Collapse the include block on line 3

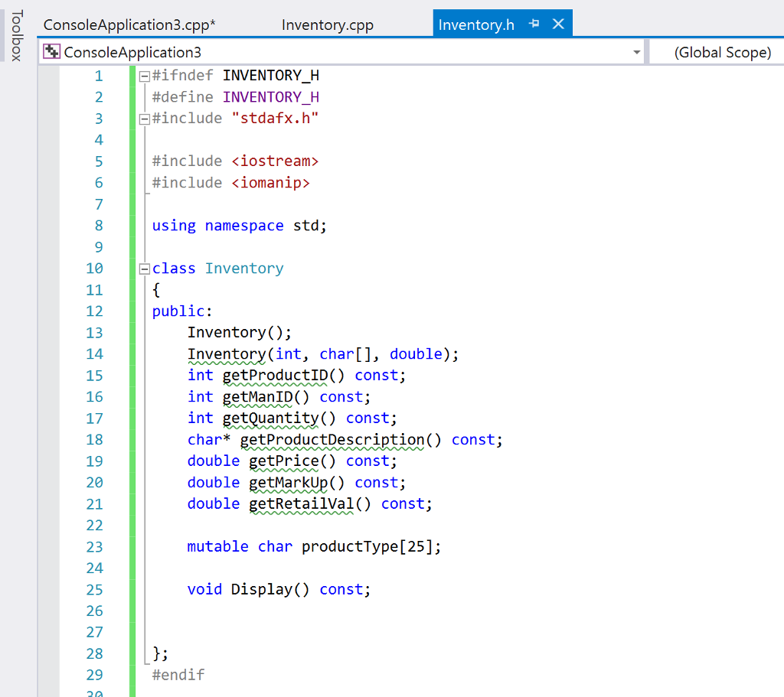pos(144,119)
